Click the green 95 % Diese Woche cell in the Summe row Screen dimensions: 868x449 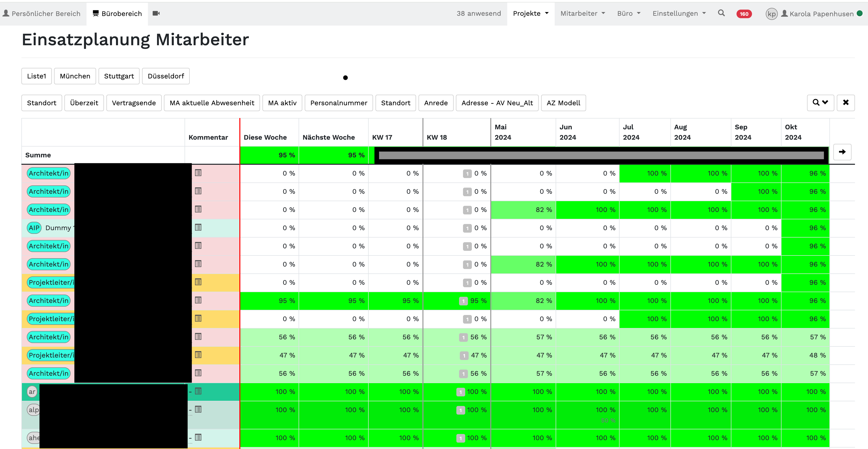pyautogui.click(x=269, y=155)
